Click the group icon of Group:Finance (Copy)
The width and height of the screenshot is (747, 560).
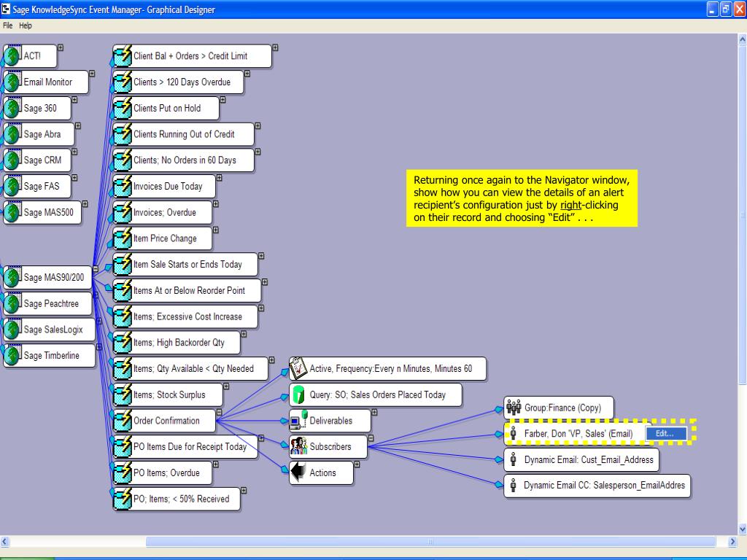point(514,408)
